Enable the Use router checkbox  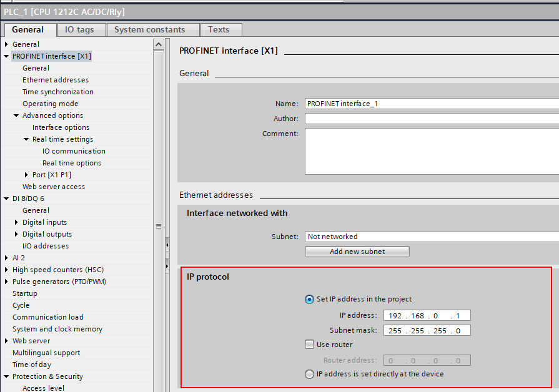(x=309, y=344)
